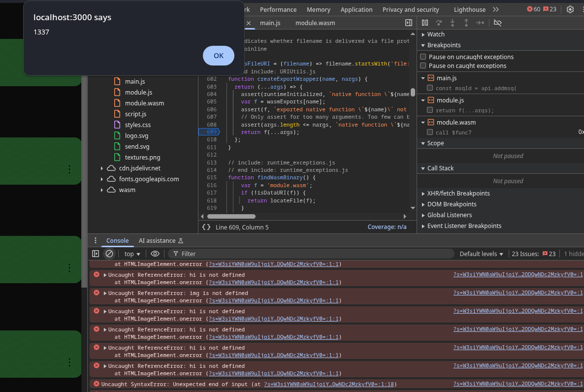
Task: Clear the console
Action: coord(109,254)
